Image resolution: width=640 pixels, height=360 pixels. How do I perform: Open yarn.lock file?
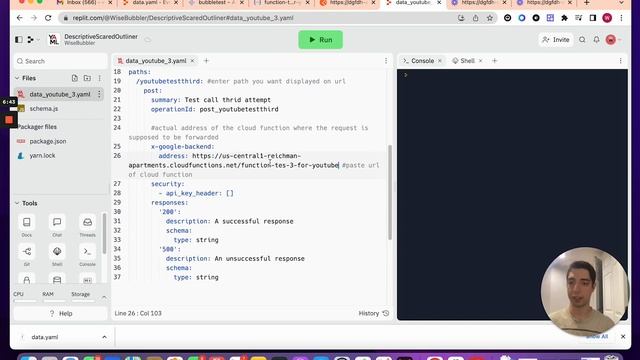click(42, 156)
